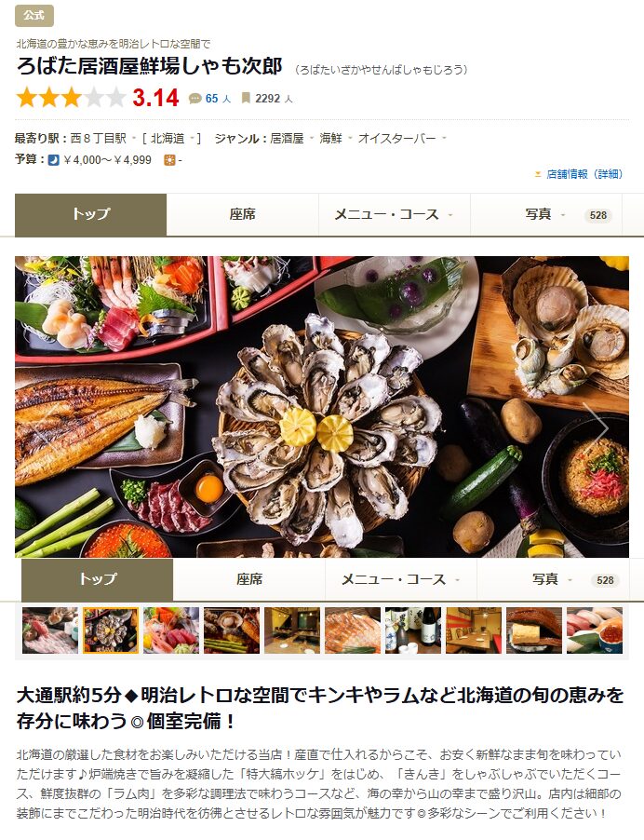The width and height of the screenshot is (644, 840).
Task: Expand the 居酒屋 genre dropdown
Action: point(311,139)
